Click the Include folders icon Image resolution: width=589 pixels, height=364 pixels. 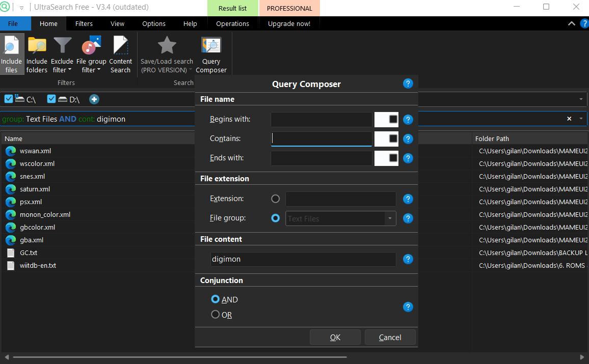pyautogui.click(x=37, y=45)
